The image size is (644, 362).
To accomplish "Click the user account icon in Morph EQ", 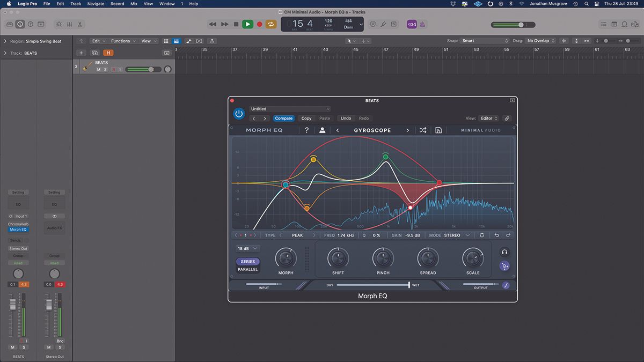I will (x=322, y=130).
